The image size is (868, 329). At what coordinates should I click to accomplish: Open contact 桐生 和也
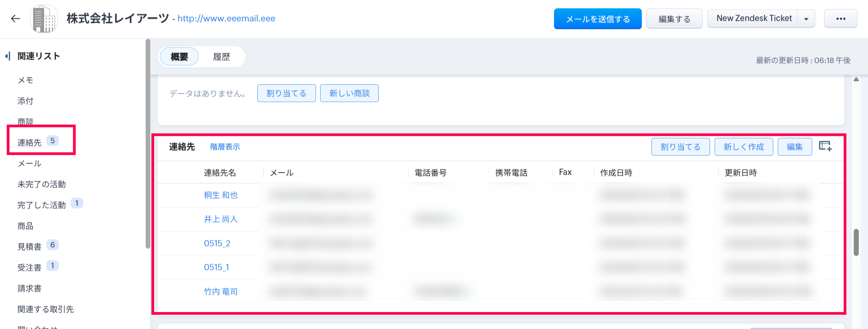221,195
